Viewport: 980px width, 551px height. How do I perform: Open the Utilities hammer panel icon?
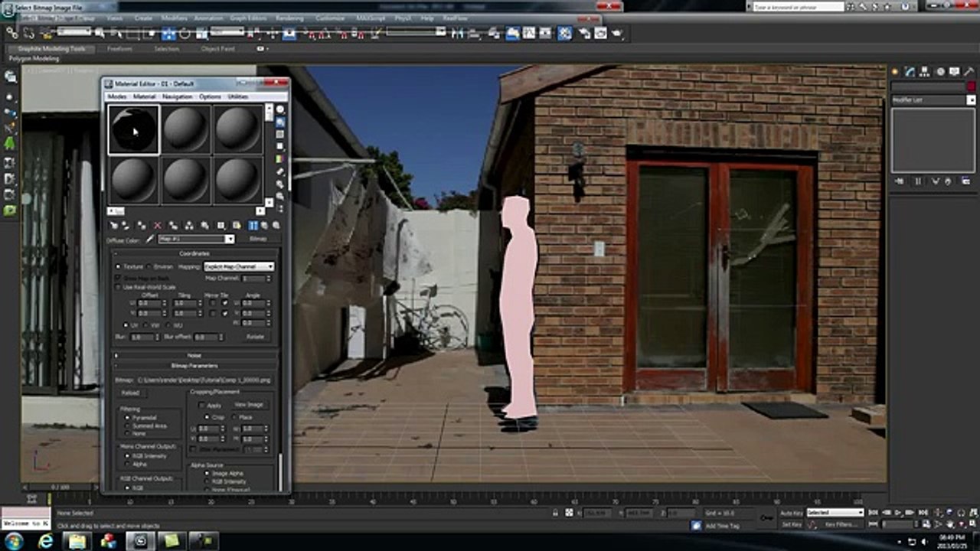(x=969, y=72)
